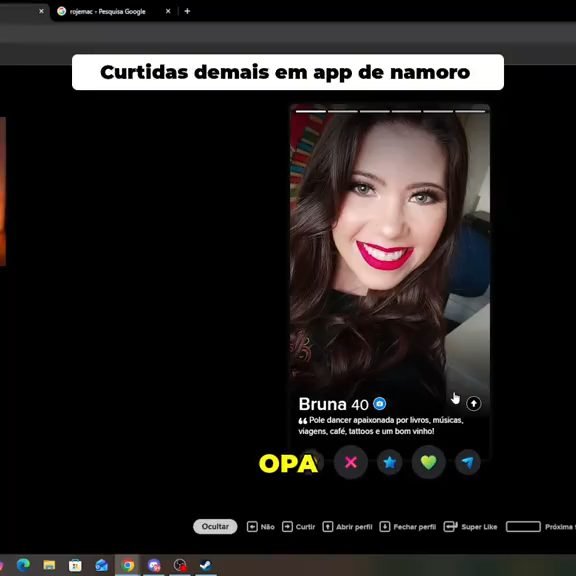This screenshot has height=576, width=576.
Task: Open Bruna's profile with the up arrow
Action: coord(474,403)
